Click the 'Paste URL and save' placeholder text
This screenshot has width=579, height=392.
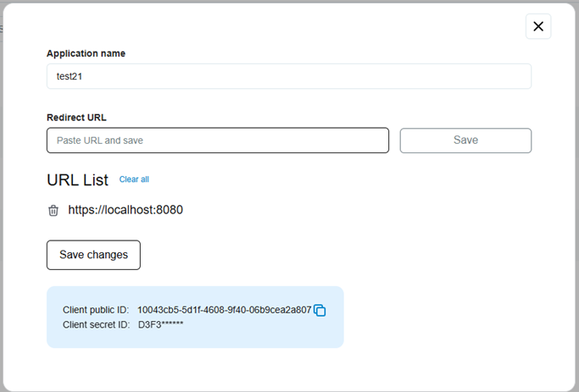click(100, 141)
